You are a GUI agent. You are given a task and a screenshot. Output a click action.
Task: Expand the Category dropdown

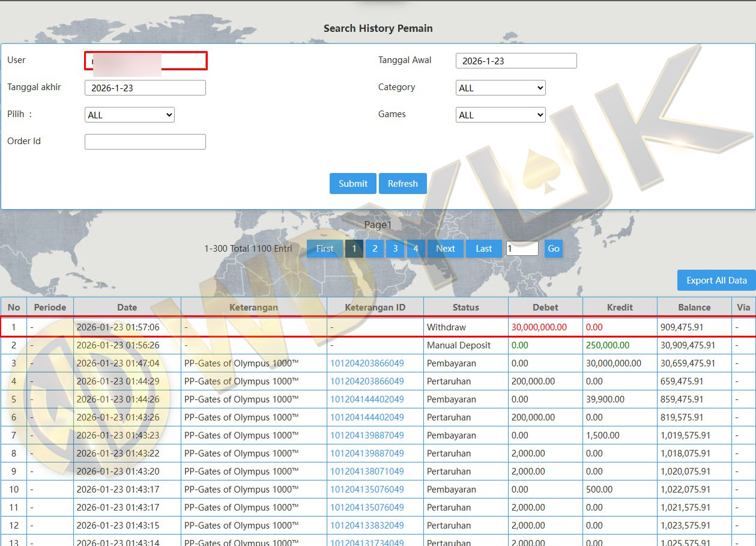point(500,88)
